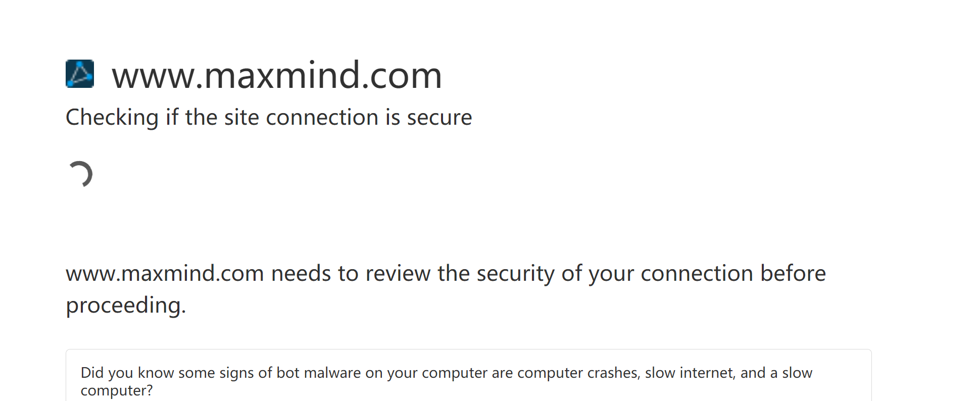Click the MaxMind logo icon
This screenshot has height=401, width=980.
(x=80, y=74)
